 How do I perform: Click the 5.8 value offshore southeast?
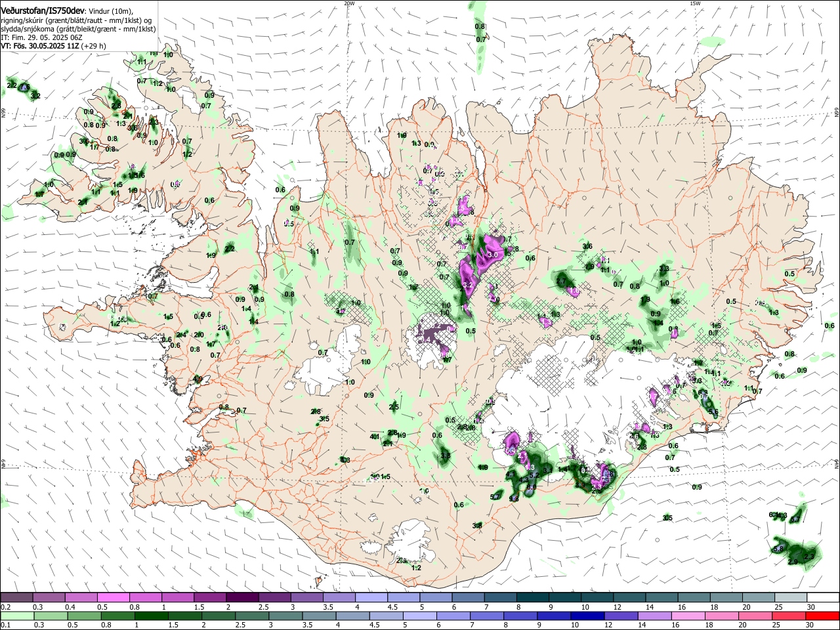coord(778,549)
